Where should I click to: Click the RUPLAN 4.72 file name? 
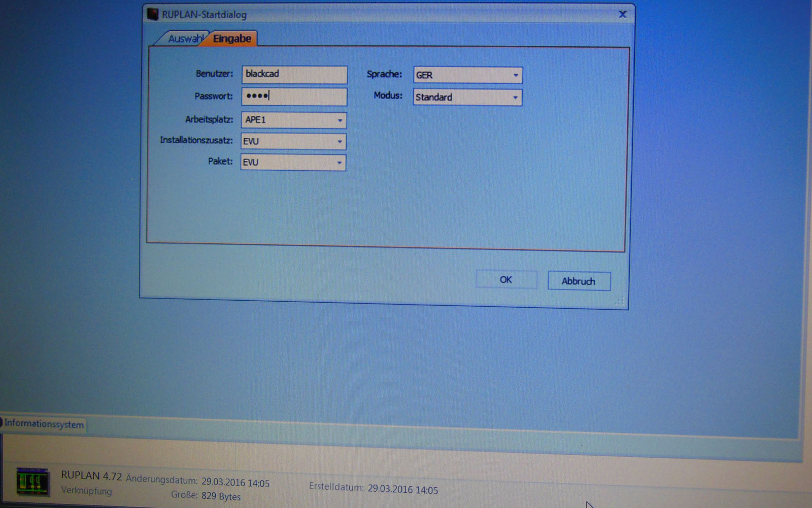[x=91, y=475]
